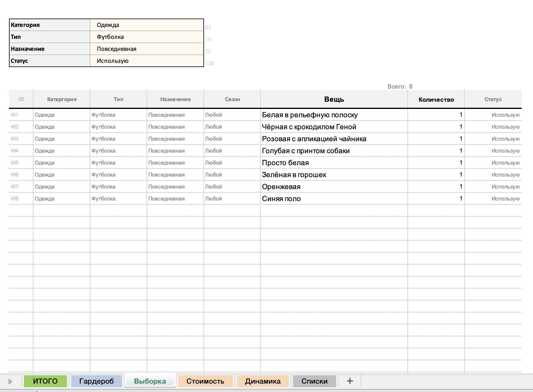Click the add new sheet plus icon
The width and height of the screenshot is (533, 392).
click(x=350, y=381)
